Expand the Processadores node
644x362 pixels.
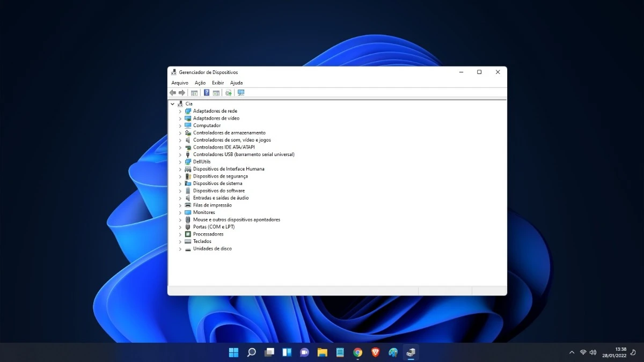[180, 234]
